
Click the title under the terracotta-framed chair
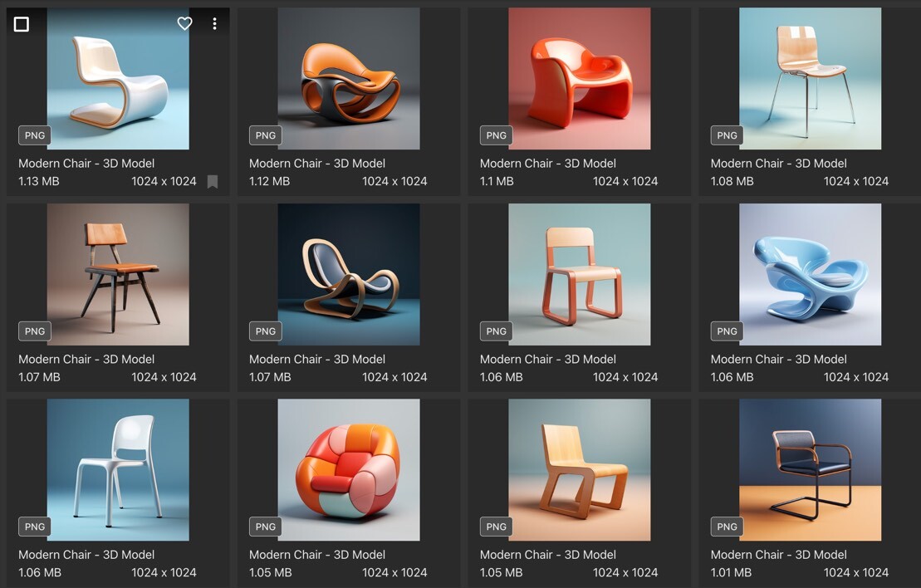tap(548, 360)
